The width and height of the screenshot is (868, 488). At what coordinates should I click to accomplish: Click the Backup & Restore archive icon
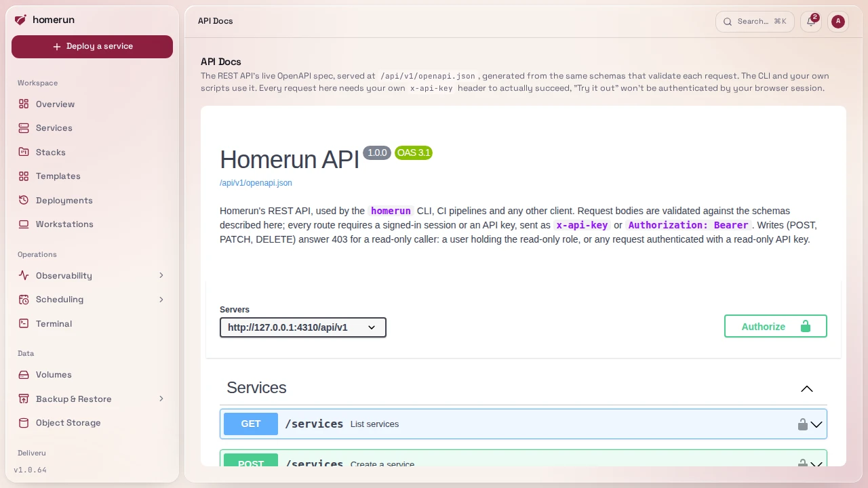click(x=24, y=399)
